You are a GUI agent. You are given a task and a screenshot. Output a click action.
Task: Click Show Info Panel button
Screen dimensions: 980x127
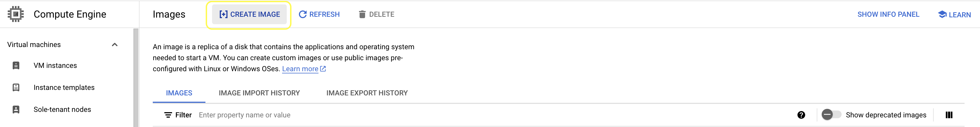(x=888, y=14)
